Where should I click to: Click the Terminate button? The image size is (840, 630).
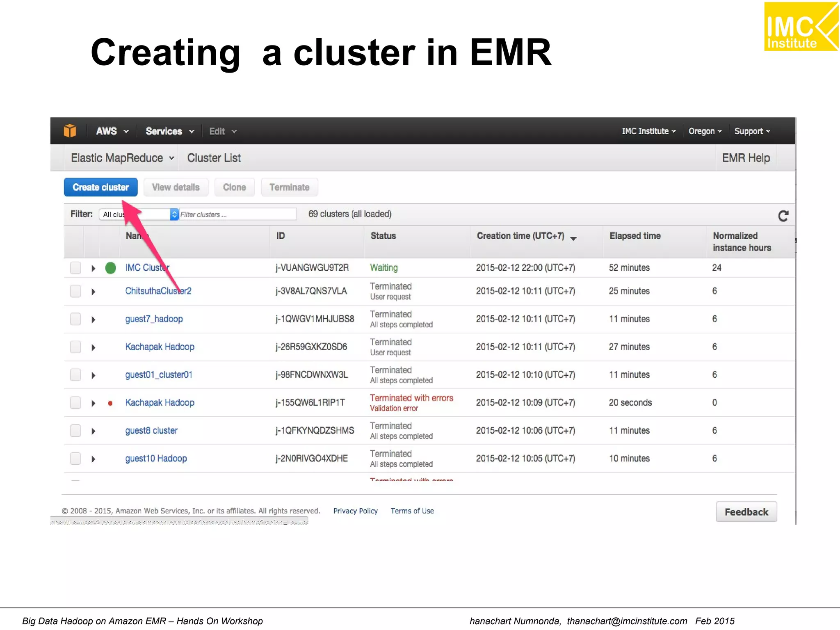pos(289,187)
